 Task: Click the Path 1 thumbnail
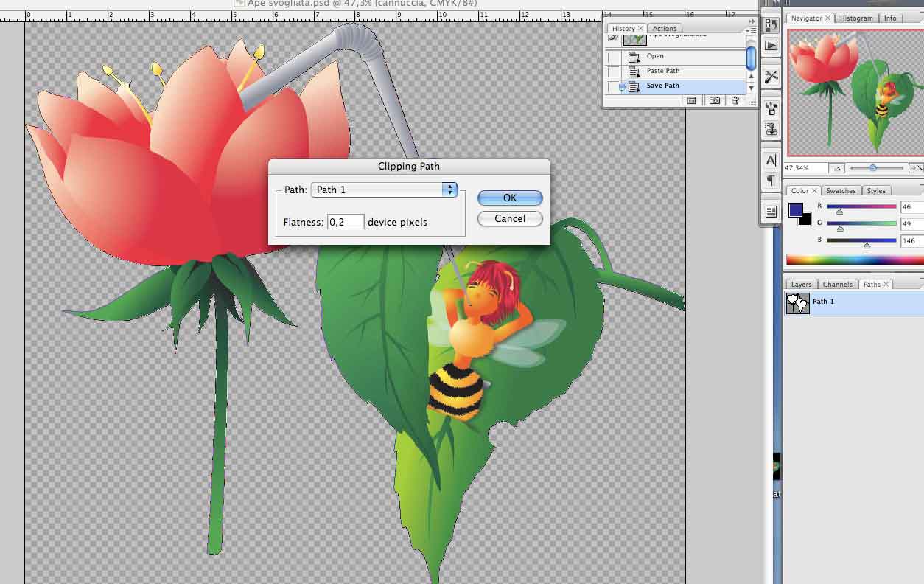click(x=798, y=303)
